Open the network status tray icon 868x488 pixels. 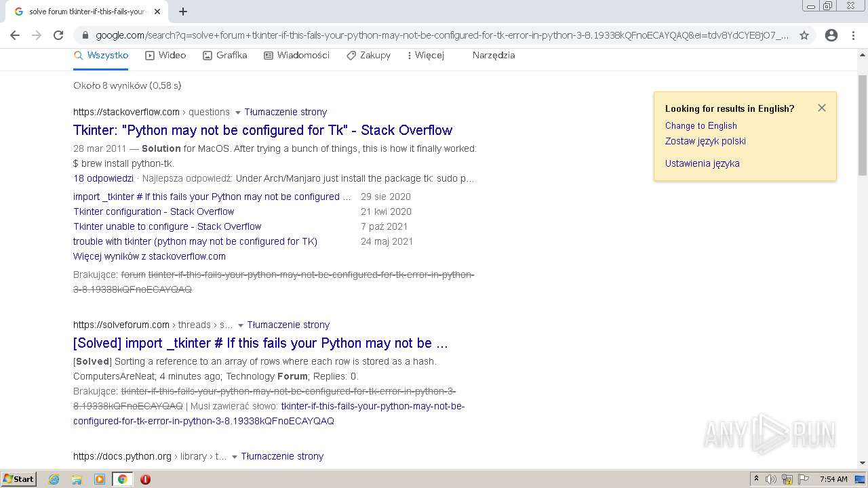click(787, 479)
